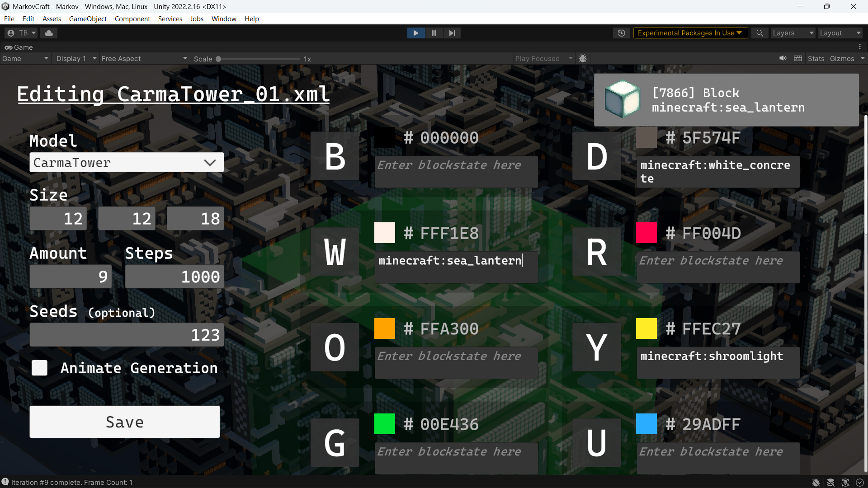Toggle the keyboard input icon in Game view
Viewport: 868px width, 488px height.
tap(798, 58)
